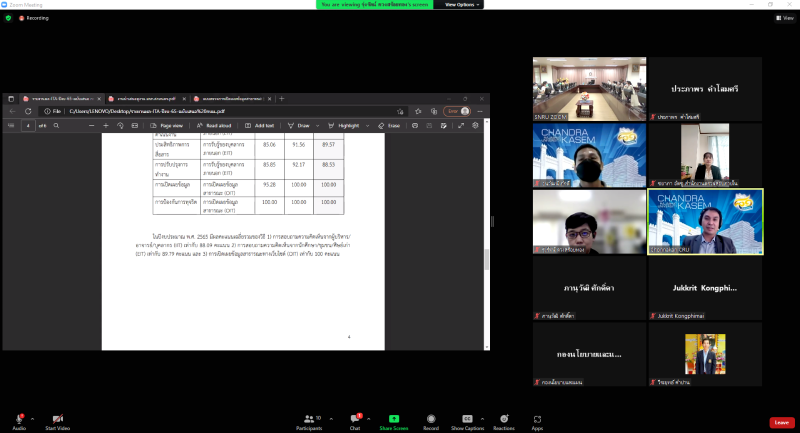Open the Chat panel

tap(354, 418)
